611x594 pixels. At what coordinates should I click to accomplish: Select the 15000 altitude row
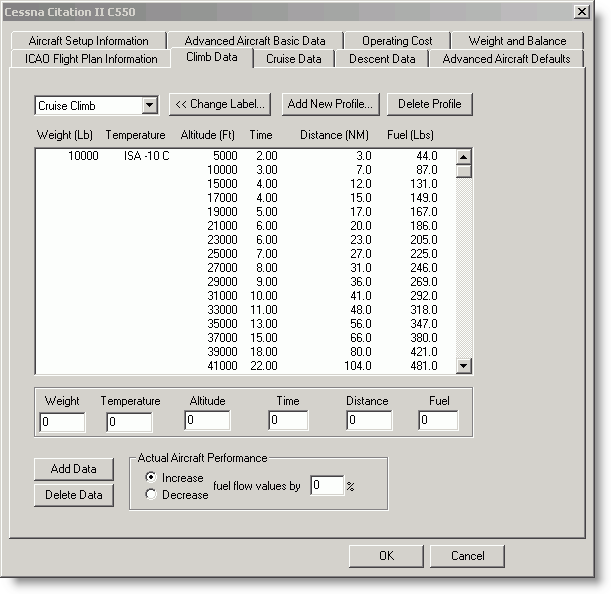tap(245, 184)
